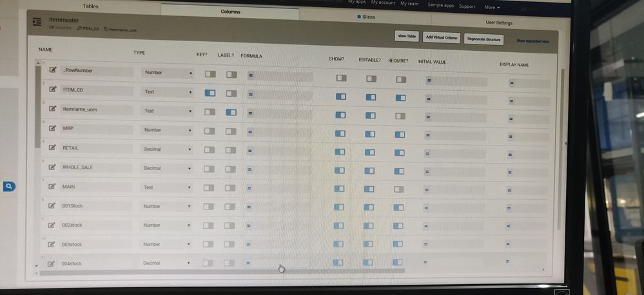Viewport: 644px width, 295px height.
Task: Open type dropdown for Itemname_uom
Action: [x=167, y=111]
